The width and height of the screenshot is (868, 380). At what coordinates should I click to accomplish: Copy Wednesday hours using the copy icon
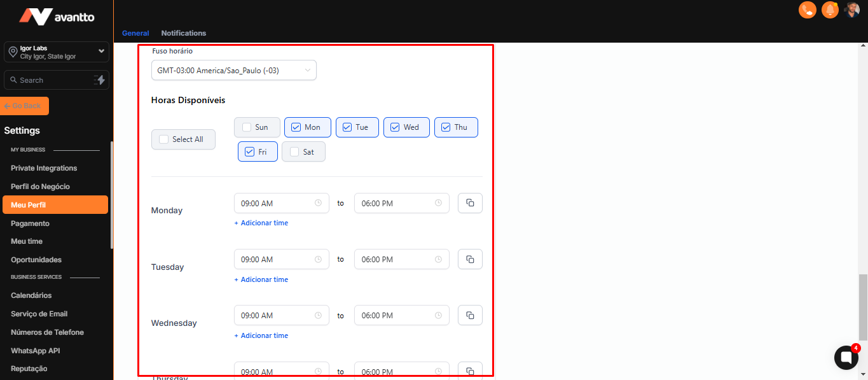(470, 315)
